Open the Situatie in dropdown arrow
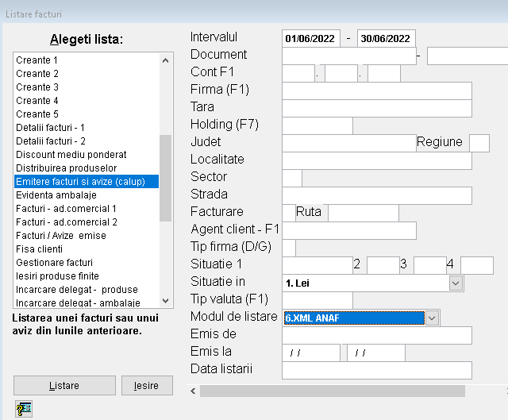 pos(456,283)
